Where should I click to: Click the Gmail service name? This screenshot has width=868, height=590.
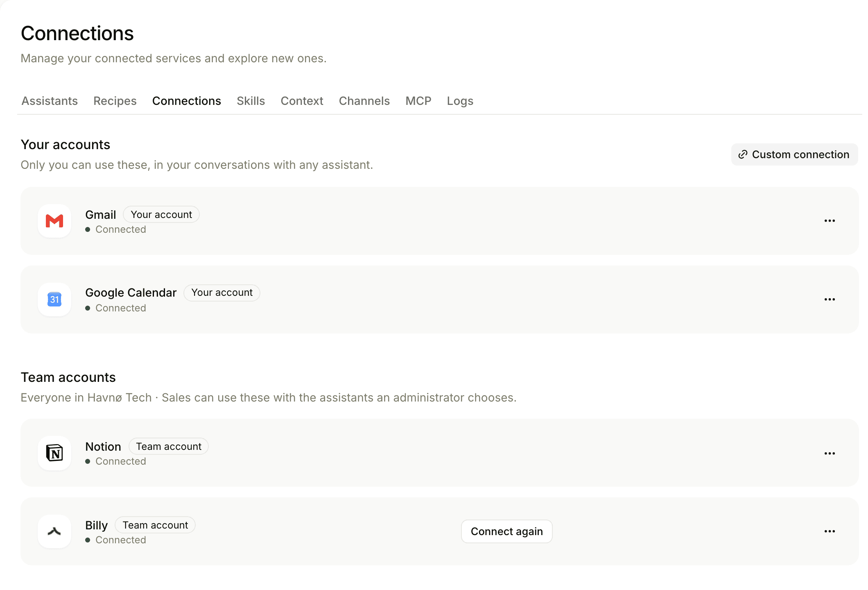pos(101,215)
